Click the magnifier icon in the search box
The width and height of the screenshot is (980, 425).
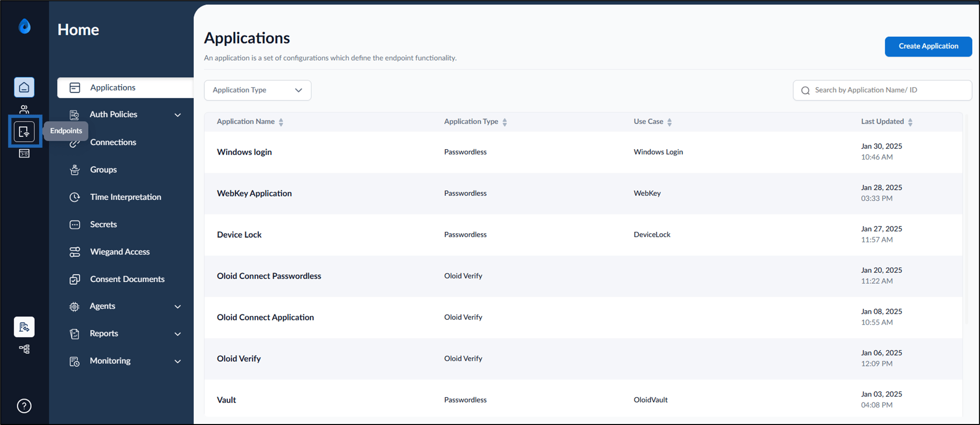tap(805, 90)
